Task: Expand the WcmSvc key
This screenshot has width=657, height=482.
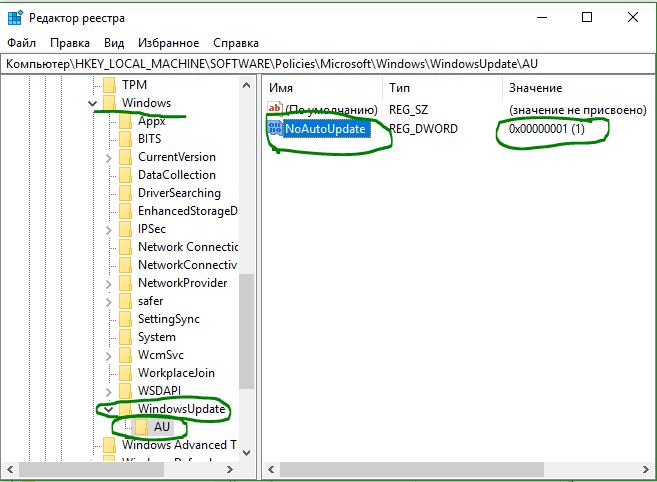Action: (x=109, y=356)
